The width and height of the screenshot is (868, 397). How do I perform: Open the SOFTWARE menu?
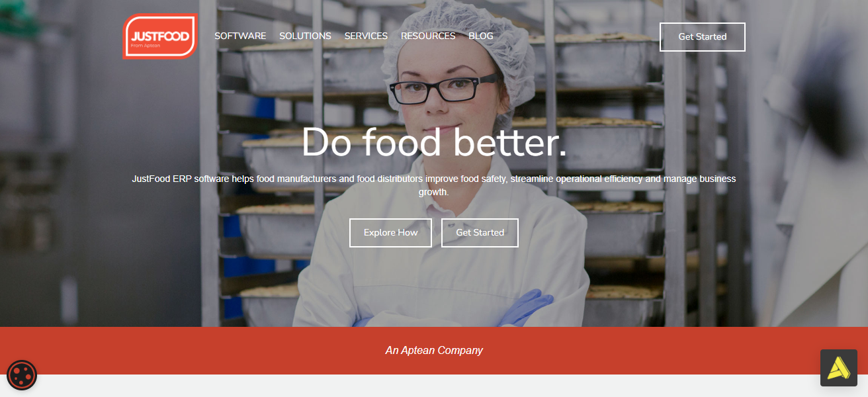(240, 36)
